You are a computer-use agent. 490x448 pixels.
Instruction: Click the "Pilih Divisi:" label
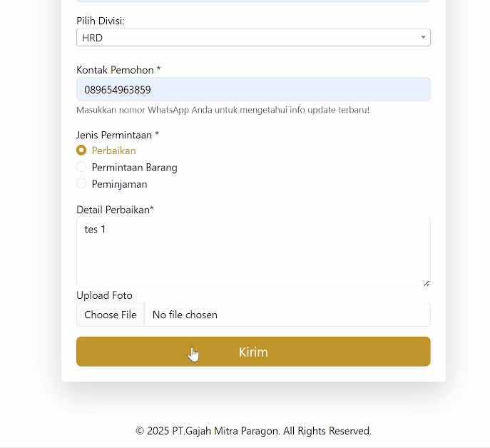click(100, 21)
